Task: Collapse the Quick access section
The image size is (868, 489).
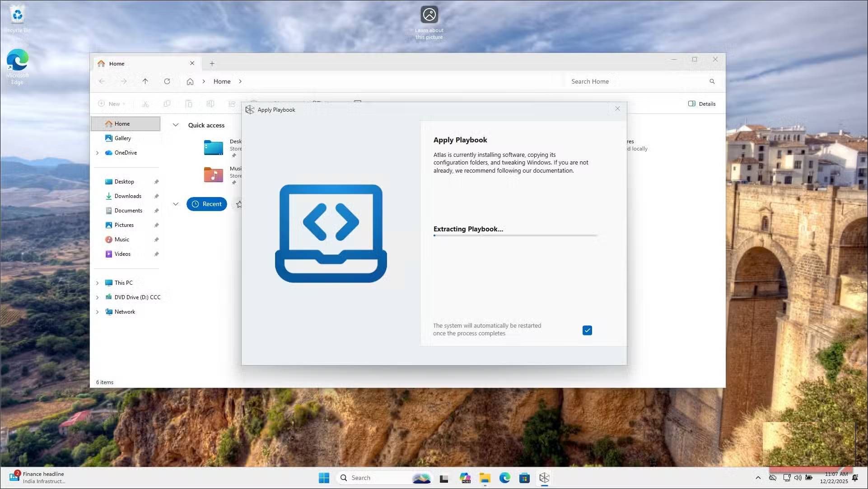Action: coord(176,125)
